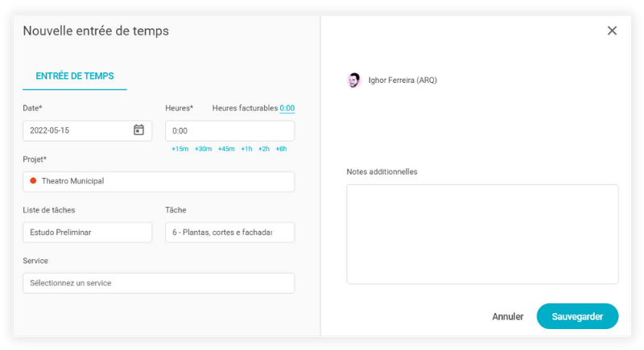This screenshot has height=350, width=644.
Task: Focus the Heures input field
Action: tap(229, 130)
